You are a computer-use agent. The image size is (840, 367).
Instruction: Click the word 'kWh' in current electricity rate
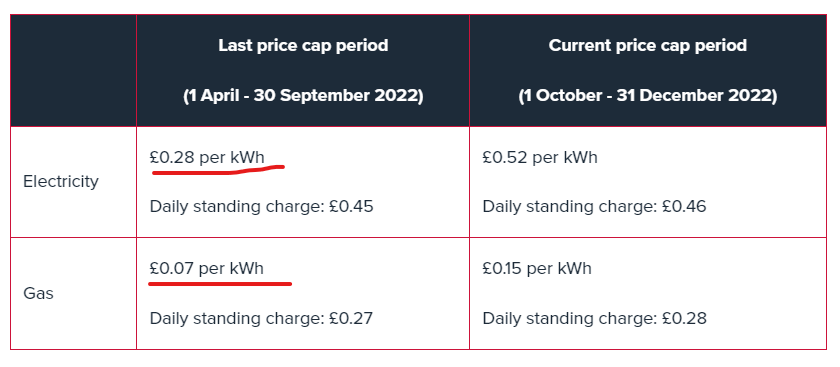click(x=580, y=158)
